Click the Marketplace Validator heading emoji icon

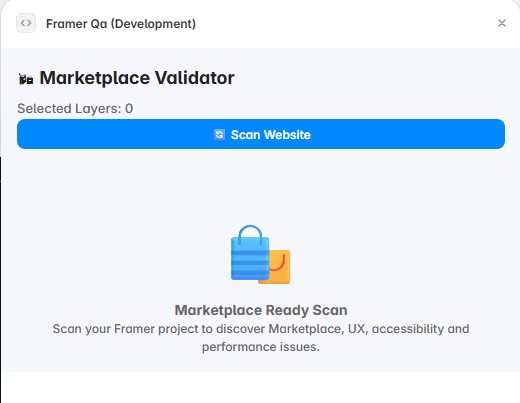(26, 79)
